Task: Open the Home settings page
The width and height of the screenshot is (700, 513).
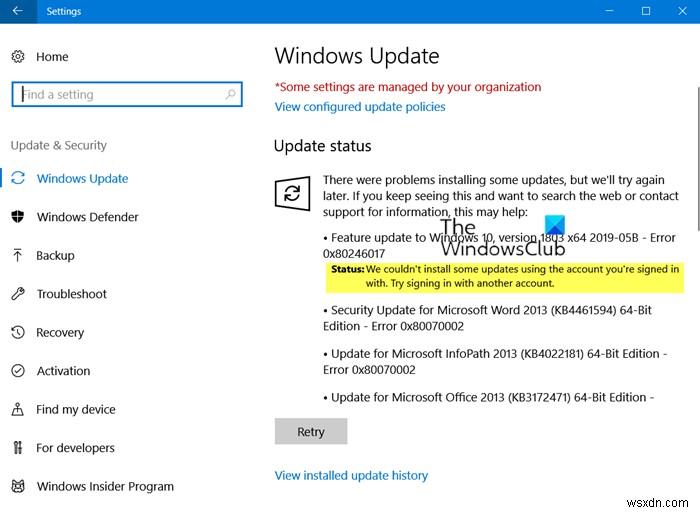Action: coord(52,57)
